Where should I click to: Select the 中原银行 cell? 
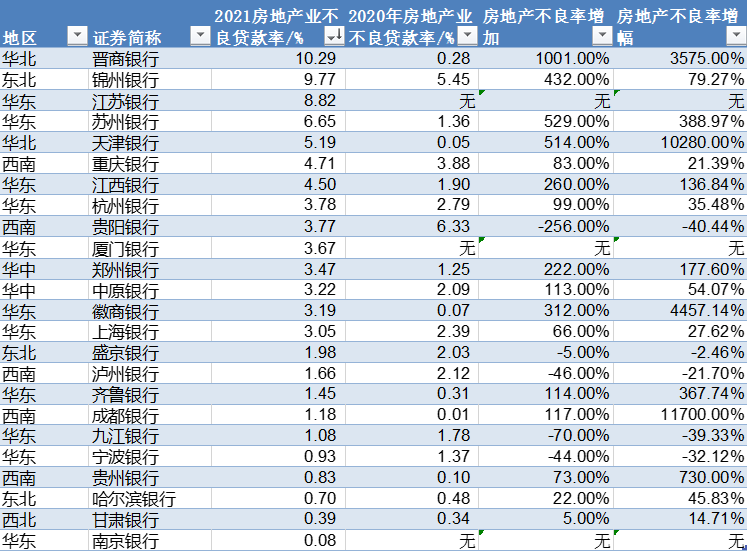click(150, 289)
